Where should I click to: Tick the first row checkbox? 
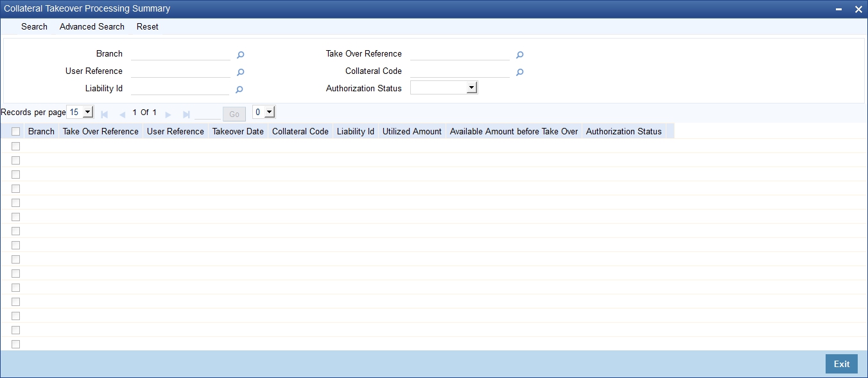coord(16,146)
